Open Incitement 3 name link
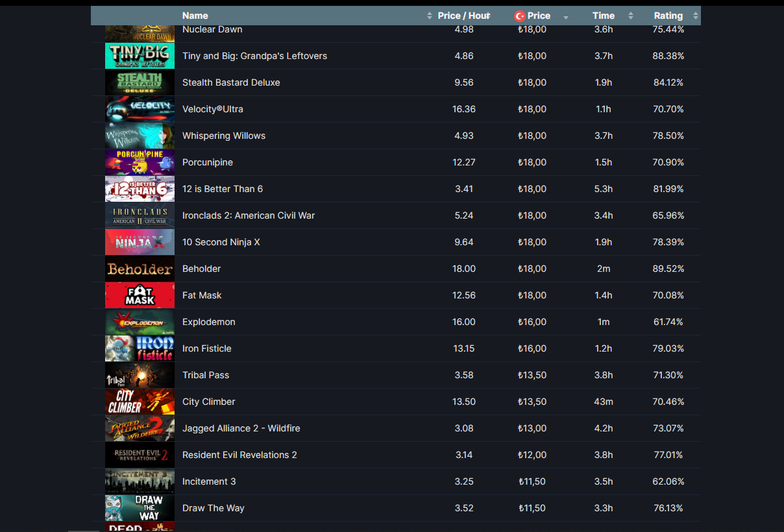This screenshot has width=784, height=532. [x=209, y=481]
